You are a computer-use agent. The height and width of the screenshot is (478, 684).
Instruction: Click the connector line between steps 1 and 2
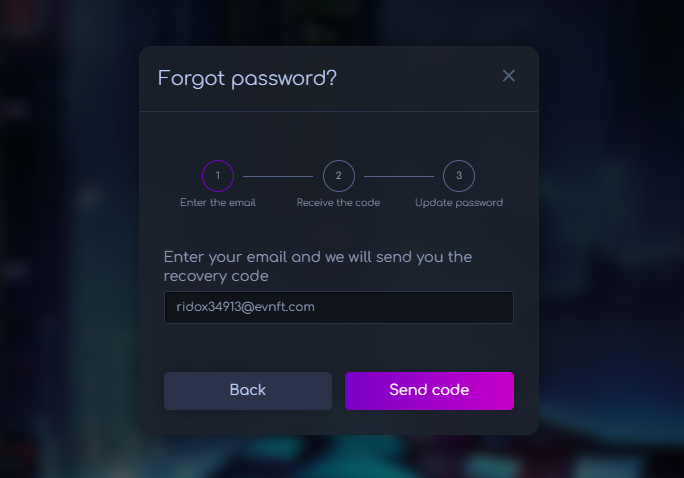coord(278,177)
